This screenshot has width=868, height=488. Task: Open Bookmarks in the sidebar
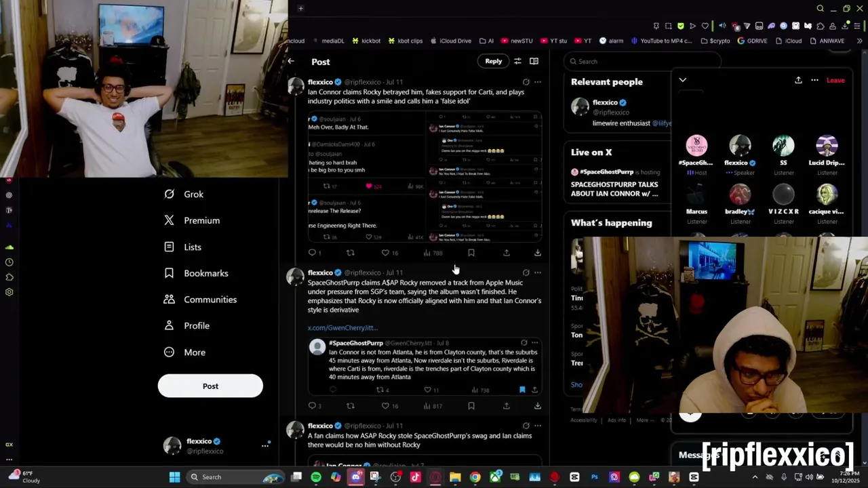[196, 273]
